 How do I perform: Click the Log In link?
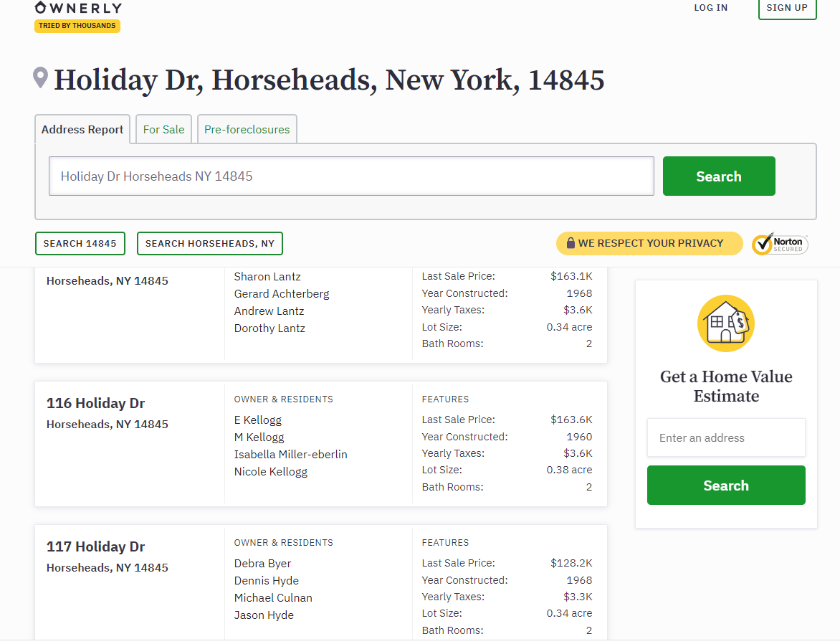710,8
